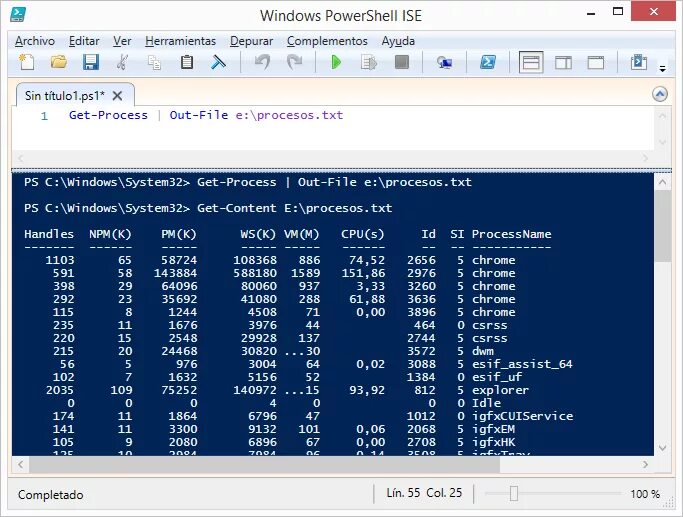Click the Lín. 55 Col. 25 indicator
The width and height of the screenshot is (683, 517).
tap(424, 493)
